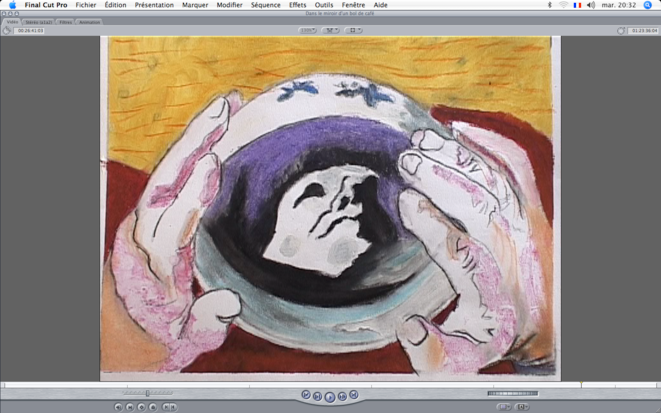
Task: Open the view mode dropdown
Action: point(353,30)
